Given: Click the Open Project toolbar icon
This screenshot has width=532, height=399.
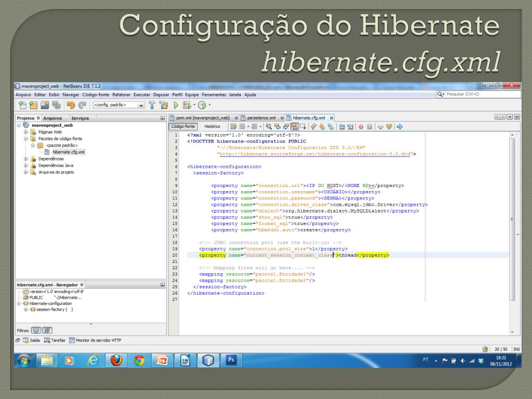Looking at the screenshot, I should [x=45, y=105].
